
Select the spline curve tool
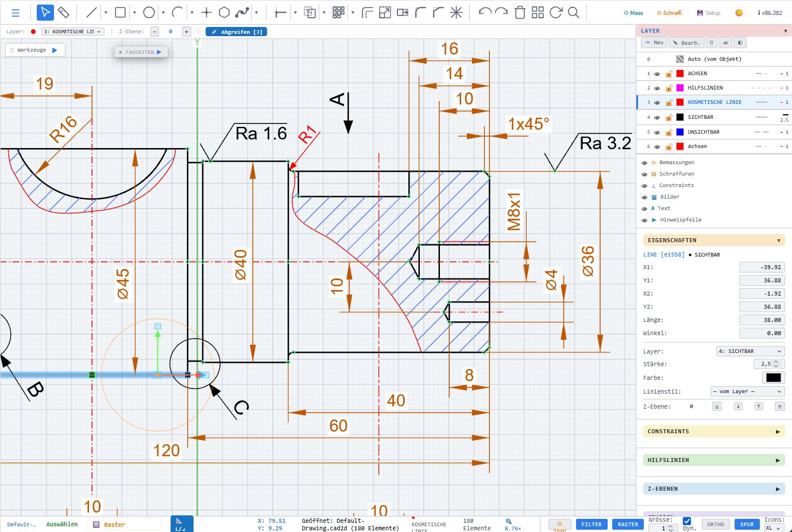(242, 13)
